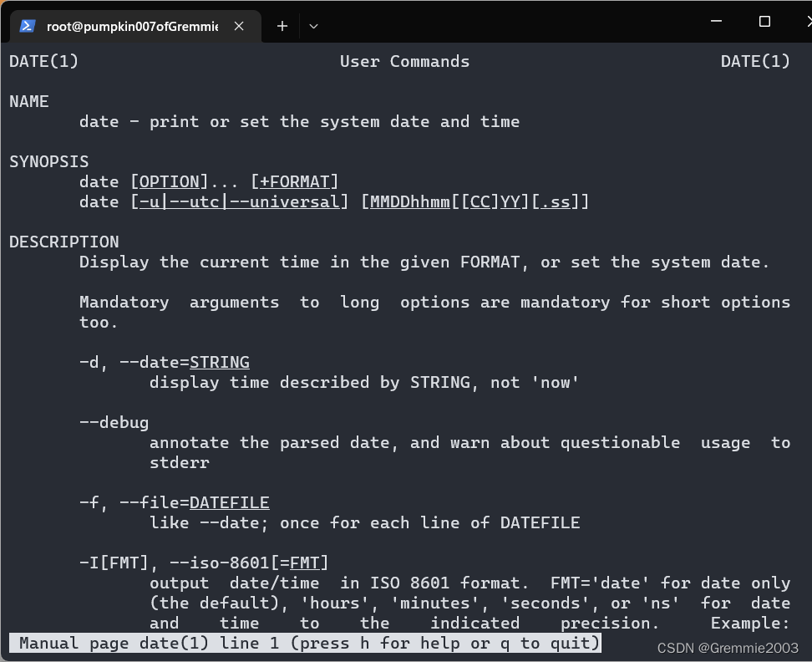Expand the new tab profile dropdown arrow
812x662 pixels.
pos(313,26)
